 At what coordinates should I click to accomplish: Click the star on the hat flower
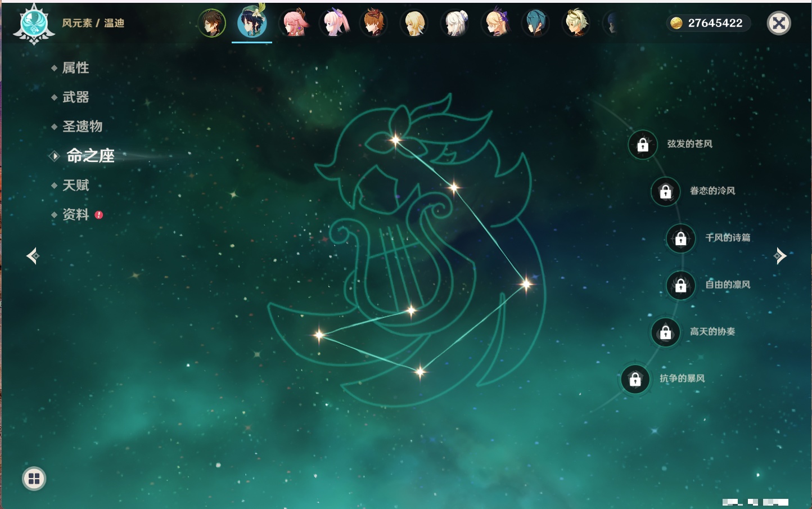point(395,139)
